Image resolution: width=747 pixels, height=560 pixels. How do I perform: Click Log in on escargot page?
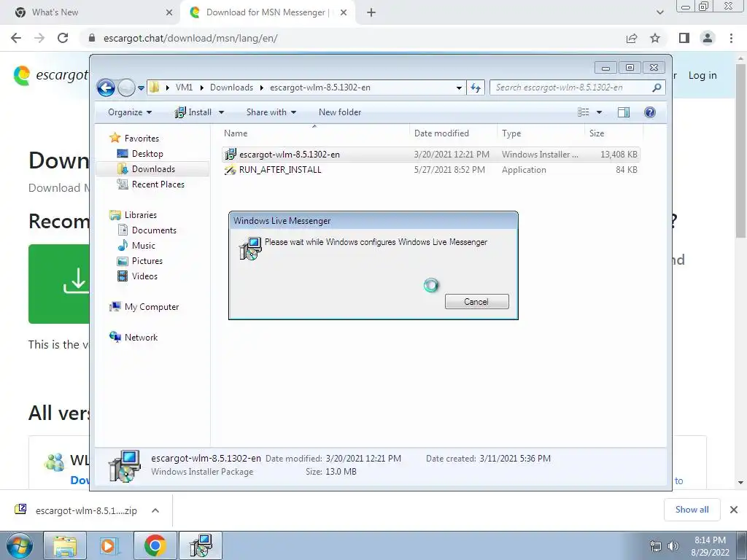703,75
